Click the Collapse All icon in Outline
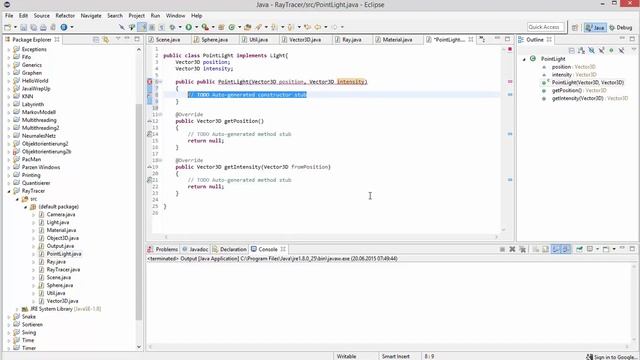The width and height of the screenshot is (640, 360). 571,51
